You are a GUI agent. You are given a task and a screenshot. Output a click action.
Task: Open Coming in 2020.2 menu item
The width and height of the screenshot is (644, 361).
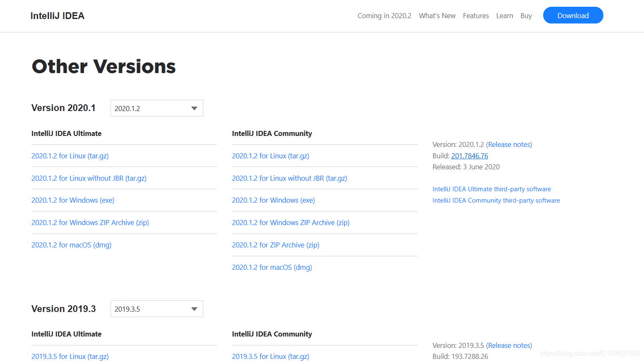pos(384,16)
